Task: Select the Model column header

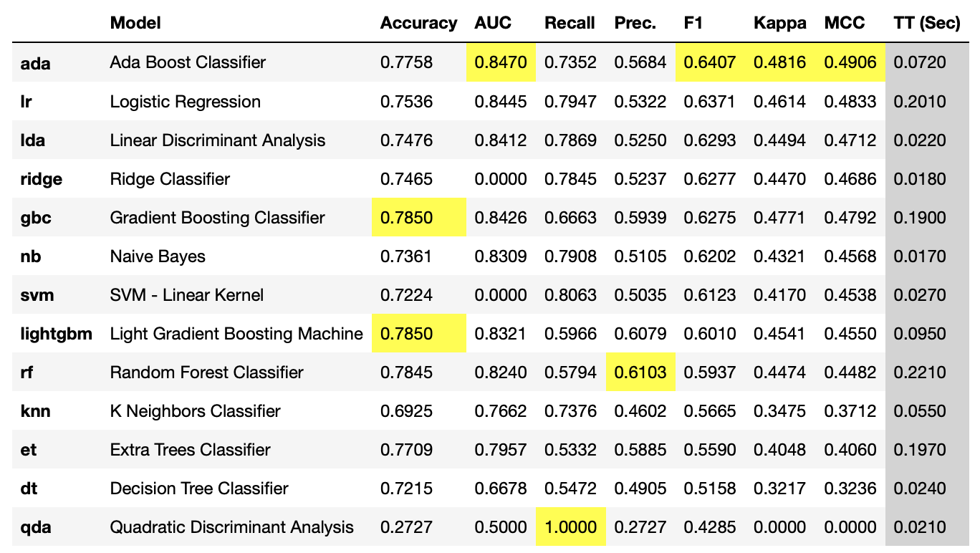Action: 135,23
